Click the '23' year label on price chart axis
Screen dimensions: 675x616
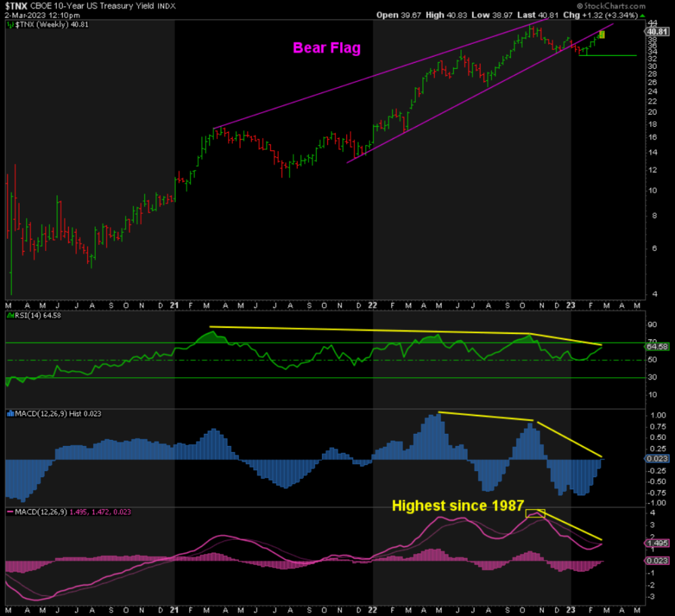tap(571, 306)
